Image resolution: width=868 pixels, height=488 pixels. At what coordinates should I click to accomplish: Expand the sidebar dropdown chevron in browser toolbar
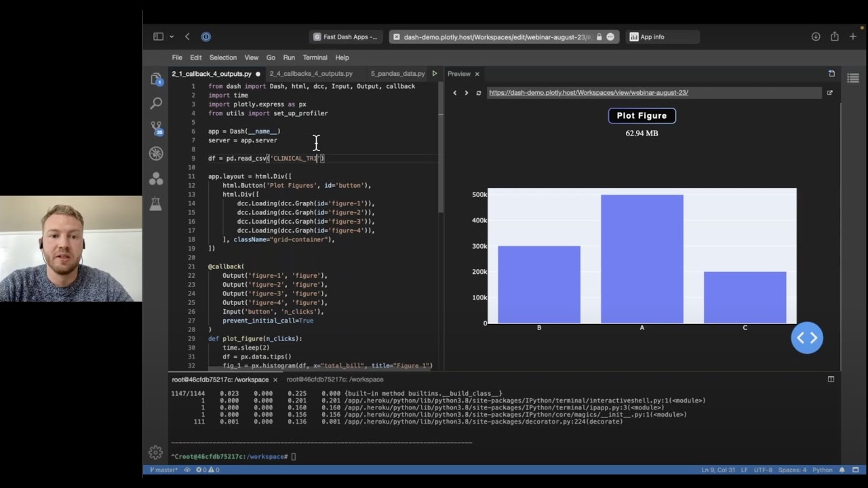tap(172, 37)
